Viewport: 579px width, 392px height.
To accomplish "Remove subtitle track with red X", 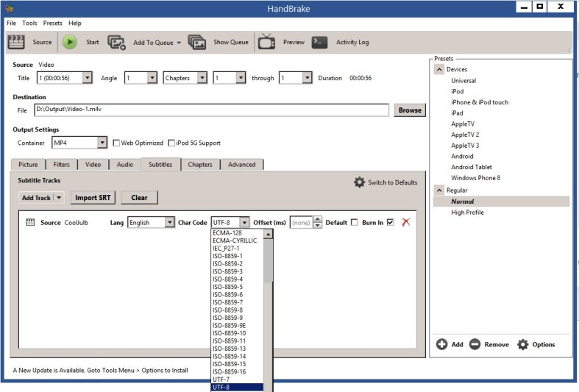I will pyautogui.click(x=405, y=222).
